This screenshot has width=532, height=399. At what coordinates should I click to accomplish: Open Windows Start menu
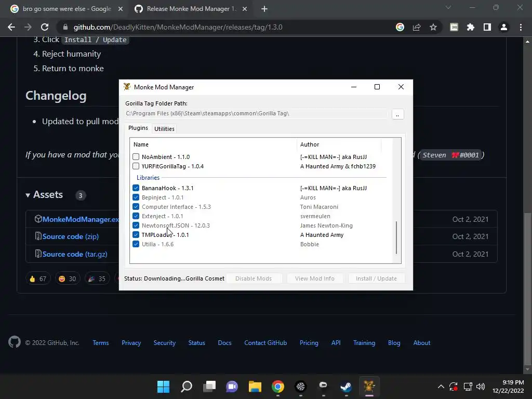tap(163, 387)
